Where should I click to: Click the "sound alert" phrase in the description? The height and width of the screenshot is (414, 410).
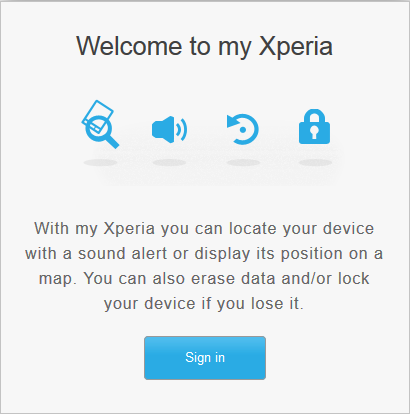click(x=122, y=254)
